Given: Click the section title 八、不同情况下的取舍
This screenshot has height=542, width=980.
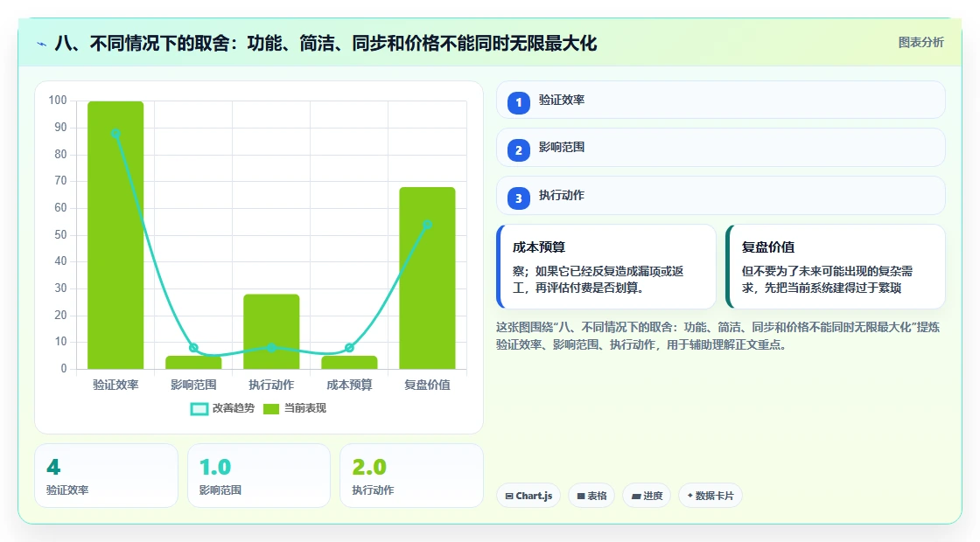Looking at the screenshot, I should pyautogui.click(x=325, y=44).
